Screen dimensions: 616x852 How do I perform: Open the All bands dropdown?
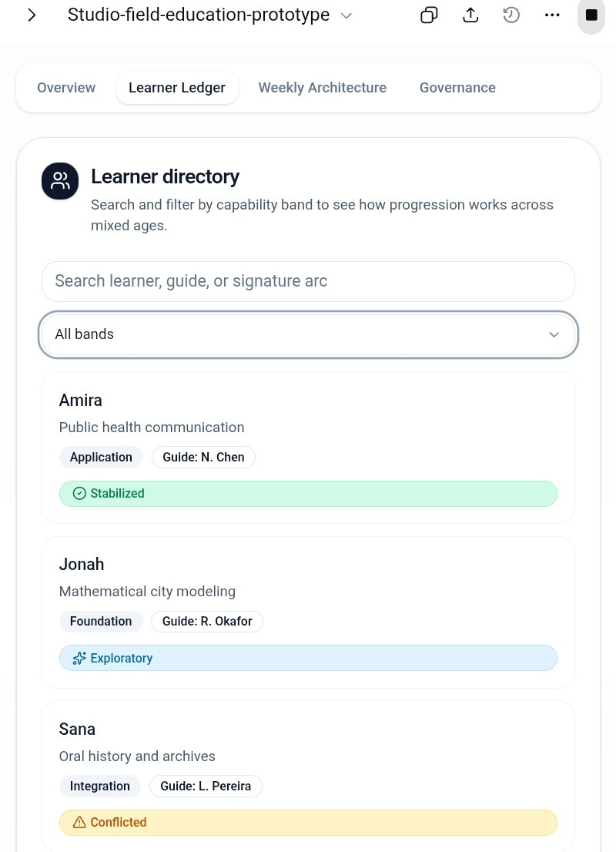(308, 334)
